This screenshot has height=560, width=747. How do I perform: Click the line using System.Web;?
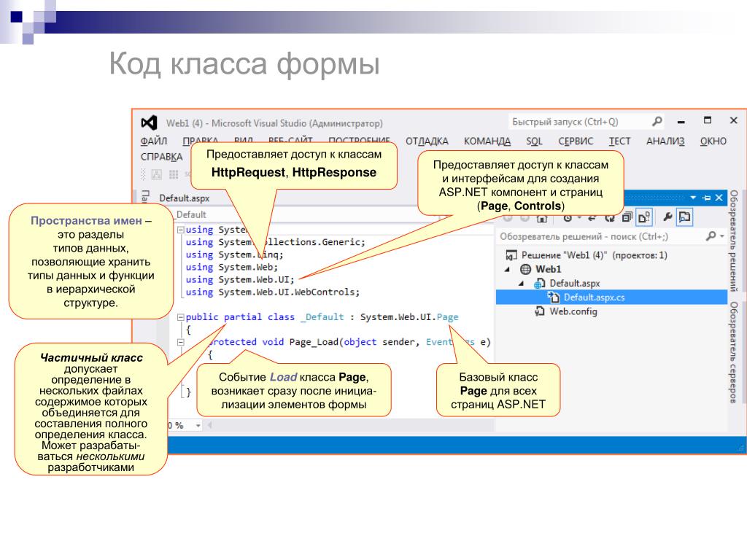click(231, 267)
